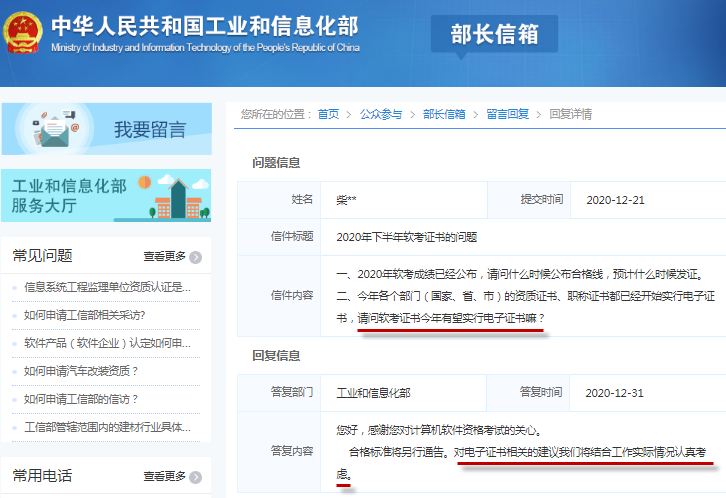Click the text 请问软考证书今年有望实行电子证书嘛?
Image resolution: width=726 pixels, height=498 pixels.
[x=451, y=318]
